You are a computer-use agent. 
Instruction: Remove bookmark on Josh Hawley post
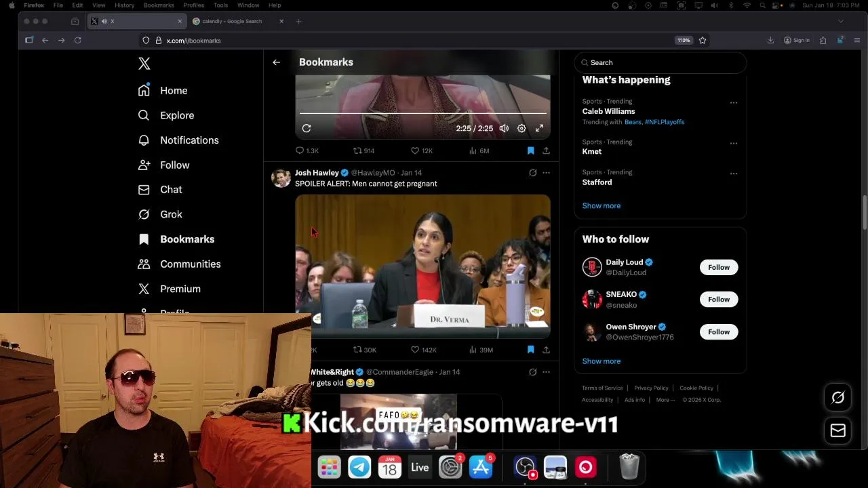click(530, 350)
